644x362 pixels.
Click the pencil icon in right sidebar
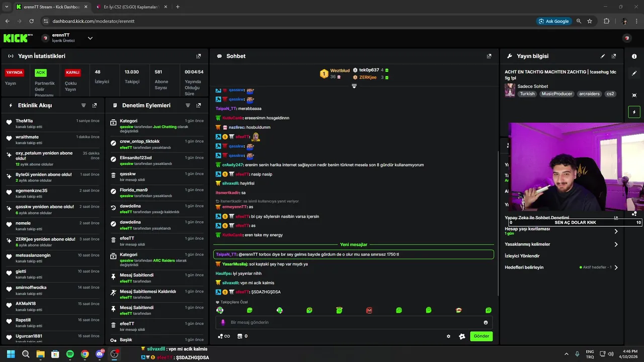point(634,73)
